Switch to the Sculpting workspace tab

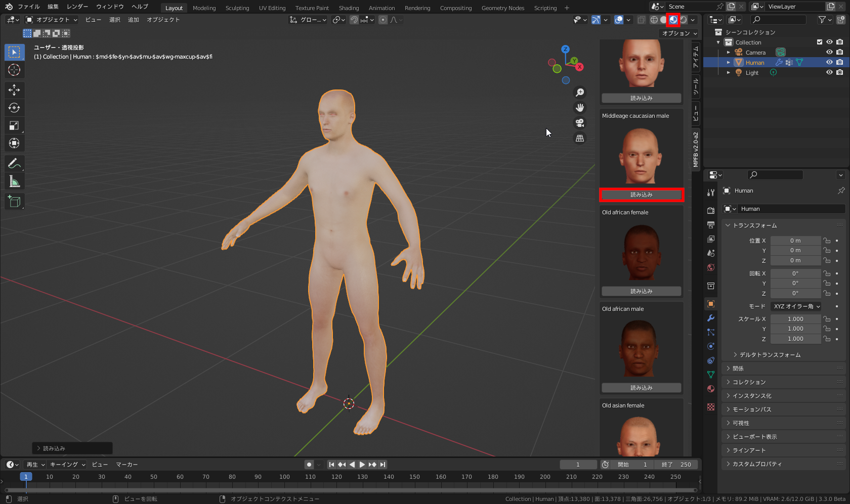(x=237, y=8)
